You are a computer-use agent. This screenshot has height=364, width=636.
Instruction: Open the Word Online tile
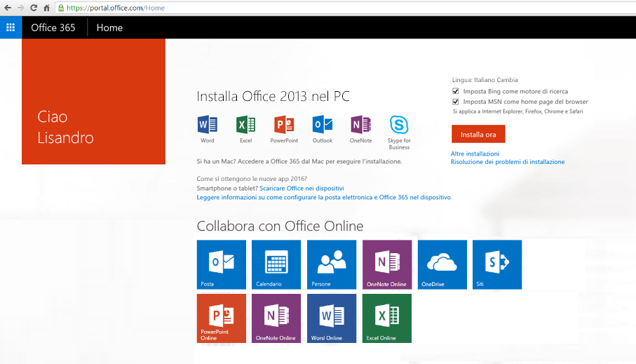(332, 318)
